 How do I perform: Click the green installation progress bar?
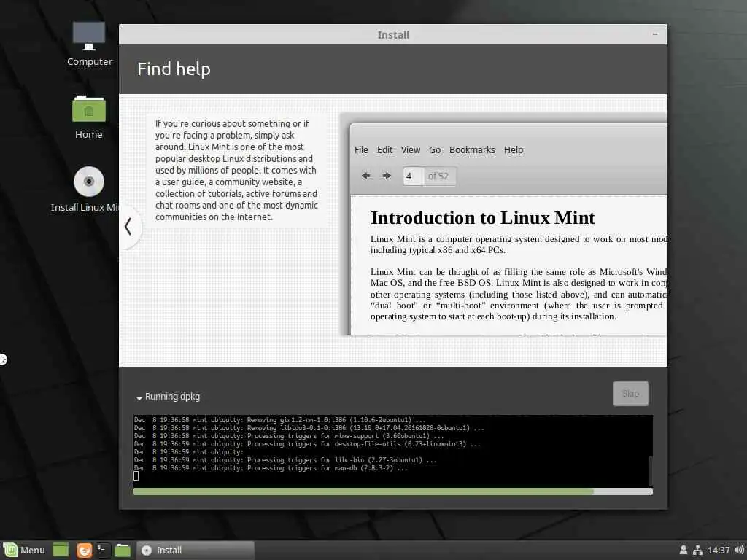(393, 491)
